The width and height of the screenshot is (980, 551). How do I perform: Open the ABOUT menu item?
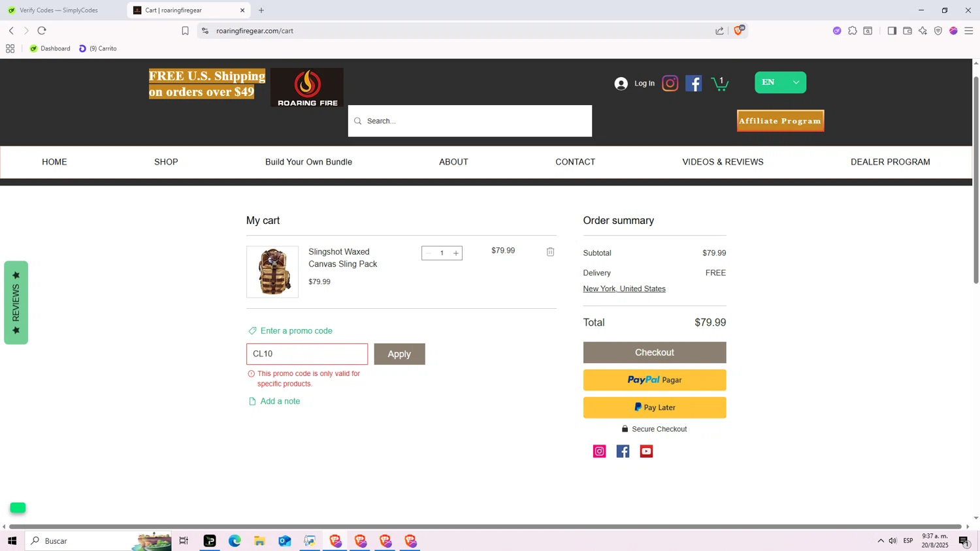(x=453, y=162)
